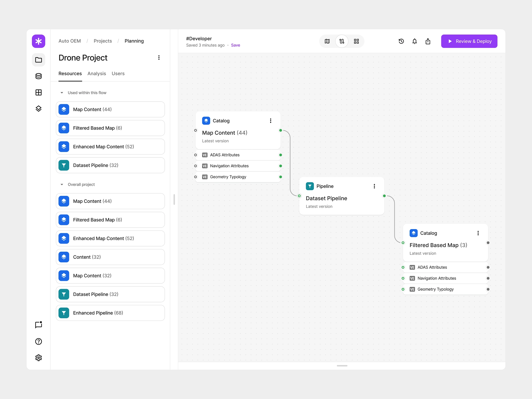Viewport: 532px width, 399px height.
Task: Click the Review & Deploy button
Action: (469, 41)
